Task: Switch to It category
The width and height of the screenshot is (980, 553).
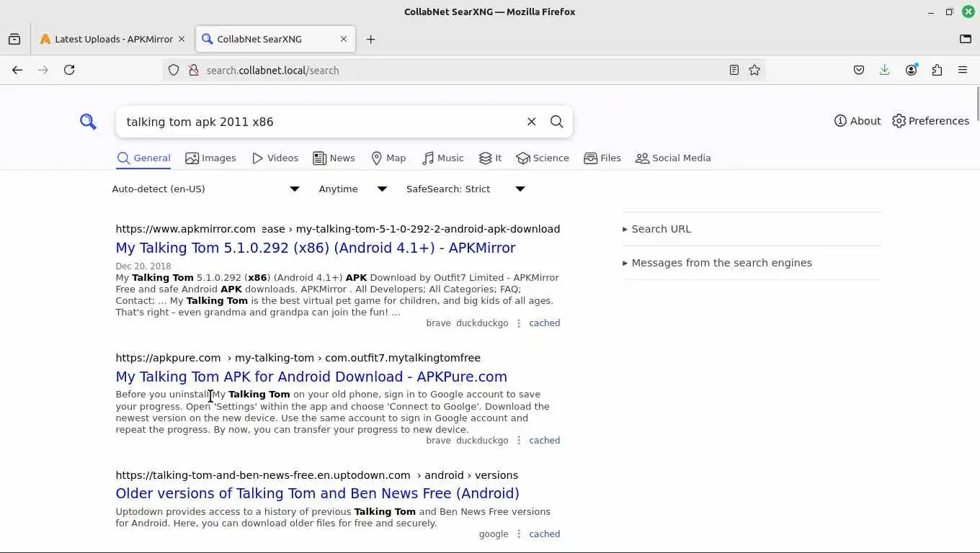Action: click(x=490, y=158)
